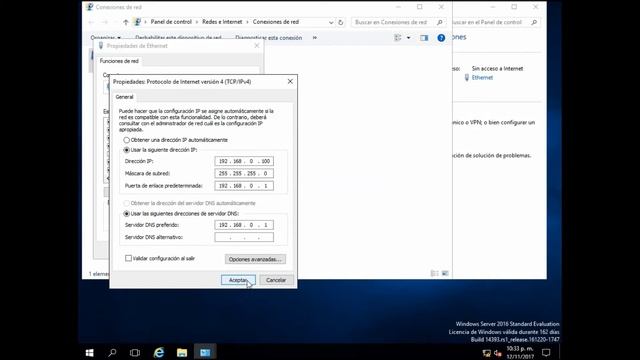640x360 pixels.
Task: Click Diagnosticar esta conexión toolbar item
Action: tap(269, 38)
